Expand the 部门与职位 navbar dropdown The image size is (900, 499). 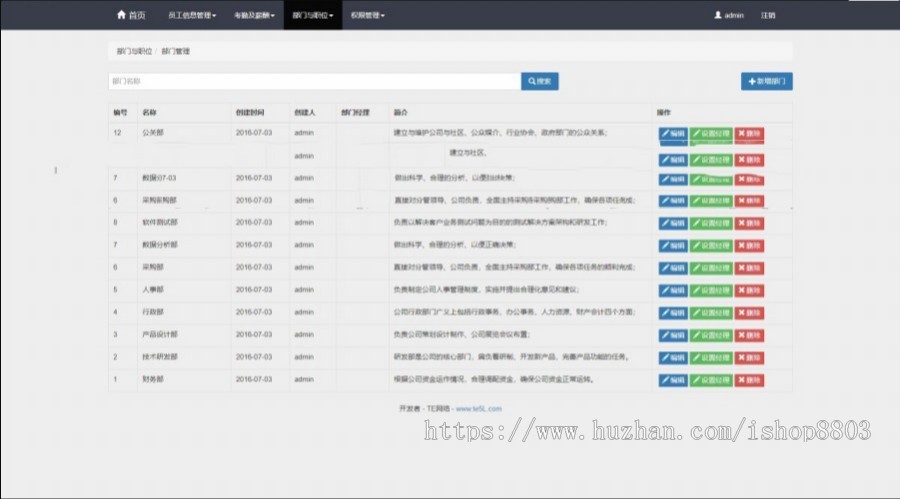(x=313, y=16)
